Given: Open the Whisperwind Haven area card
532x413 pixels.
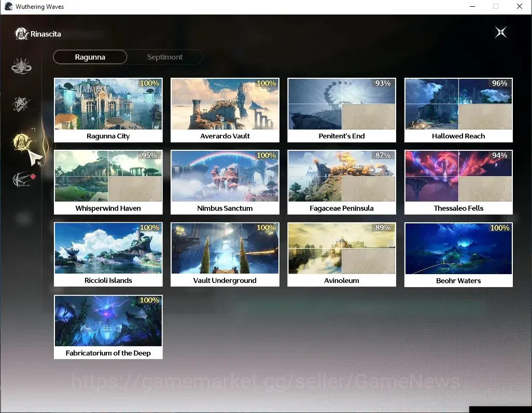Looking at the screenshot, I should click(108, 182).
